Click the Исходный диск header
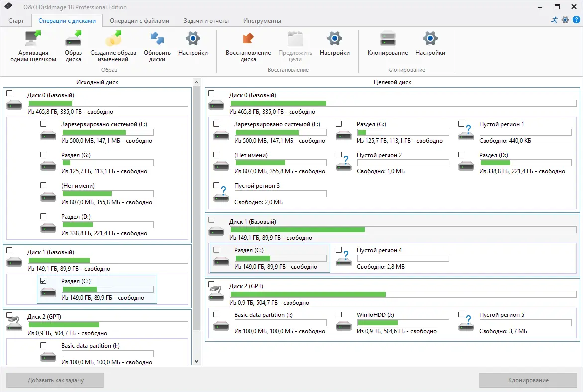The height and width of the screenshot is (392, 583). (x=97, y=82)
